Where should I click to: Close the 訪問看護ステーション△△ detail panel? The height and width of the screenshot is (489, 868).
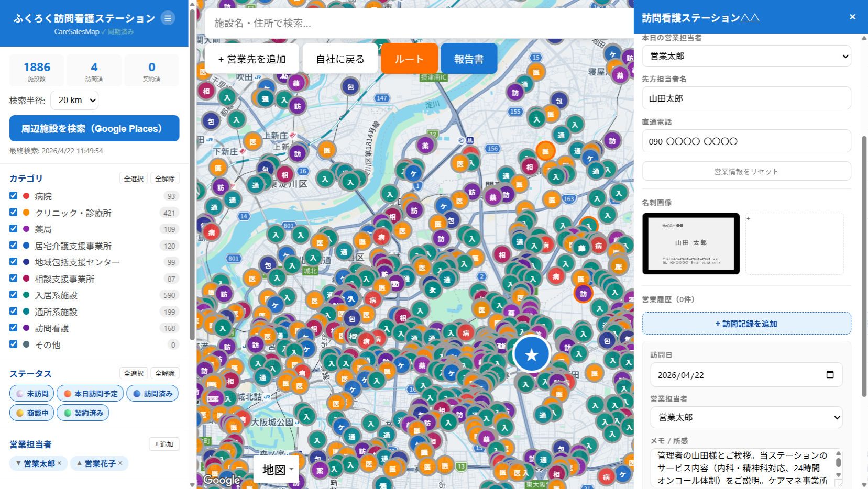852,17
